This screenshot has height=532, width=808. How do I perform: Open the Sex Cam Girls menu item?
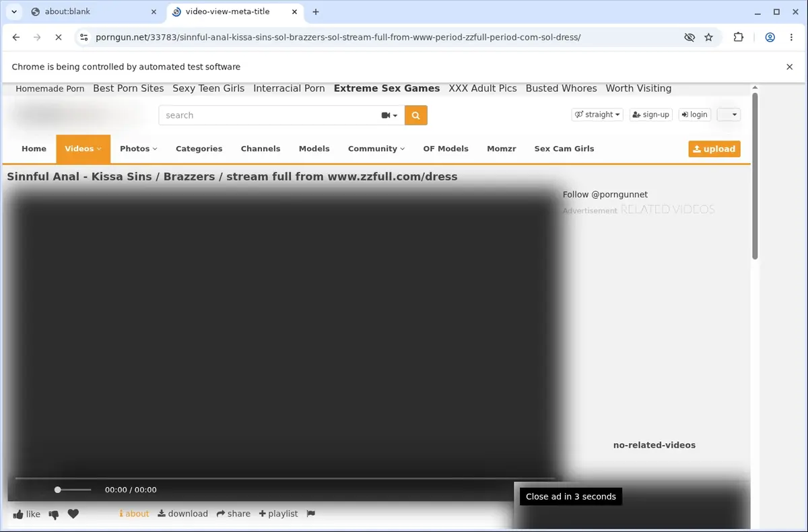click(564, 149)
